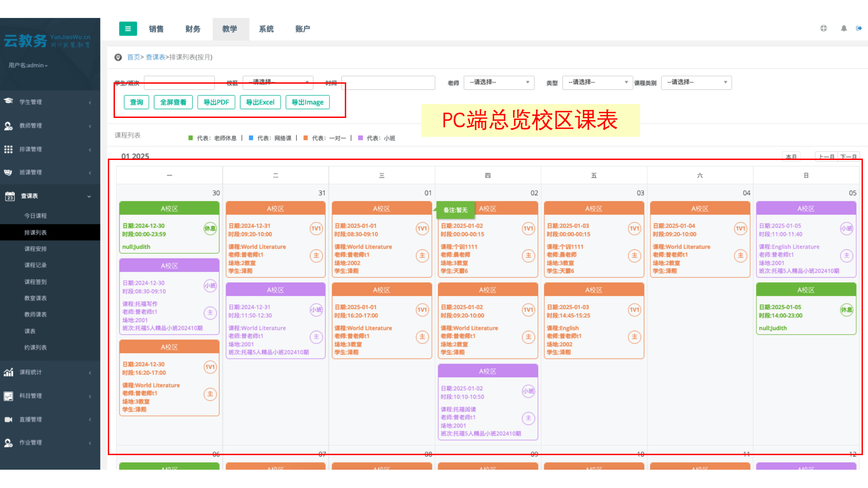Click the 备注:暂无 tag on 01-02 card
Viewport: 868px width, 488px height.
[x=455, y=210]
